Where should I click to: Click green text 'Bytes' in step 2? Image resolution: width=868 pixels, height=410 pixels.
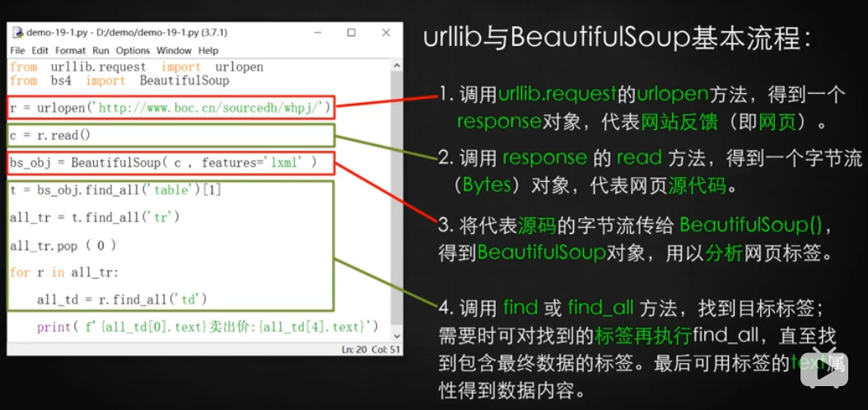point(487,185)
